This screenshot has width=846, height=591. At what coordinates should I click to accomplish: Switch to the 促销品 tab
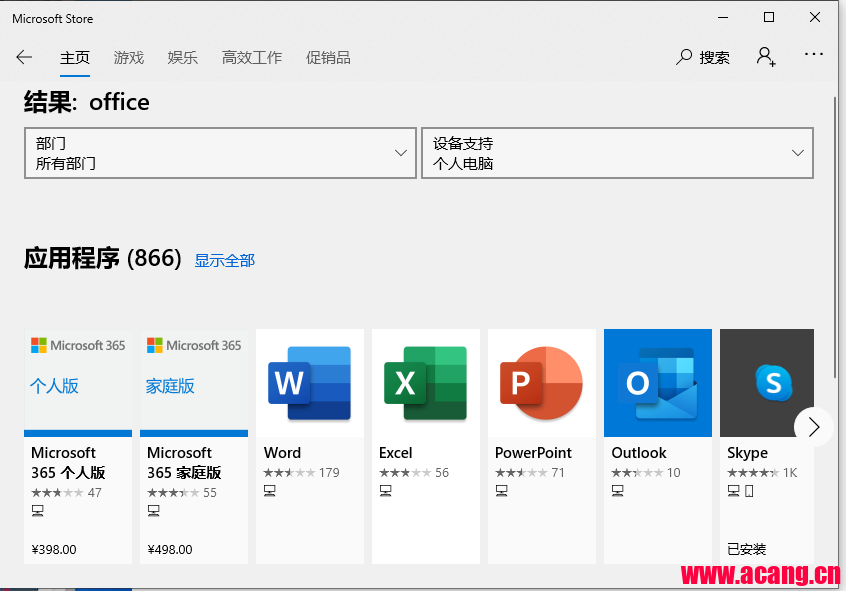pyautogui.click(x=328, y=57)
